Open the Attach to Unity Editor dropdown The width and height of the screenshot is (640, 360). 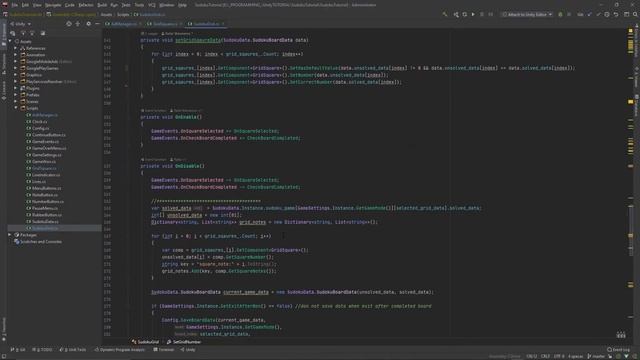pos(527,14)
